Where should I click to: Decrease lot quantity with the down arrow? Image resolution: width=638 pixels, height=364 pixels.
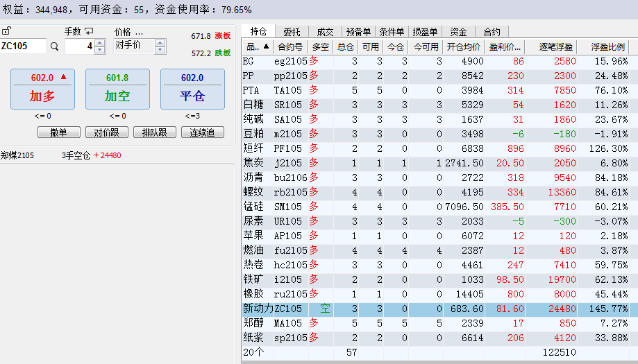coord(100,50)
